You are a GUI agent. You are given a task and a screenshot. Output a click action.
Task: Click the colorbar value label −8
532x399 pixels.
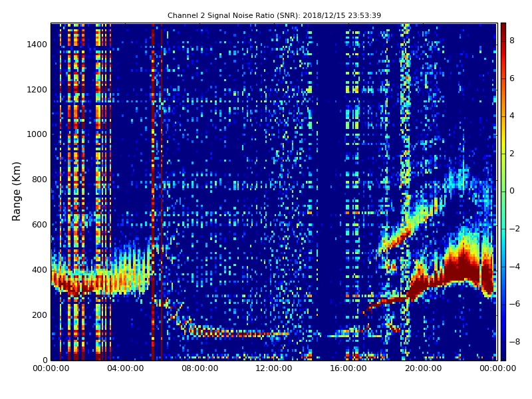click(515, 342)
